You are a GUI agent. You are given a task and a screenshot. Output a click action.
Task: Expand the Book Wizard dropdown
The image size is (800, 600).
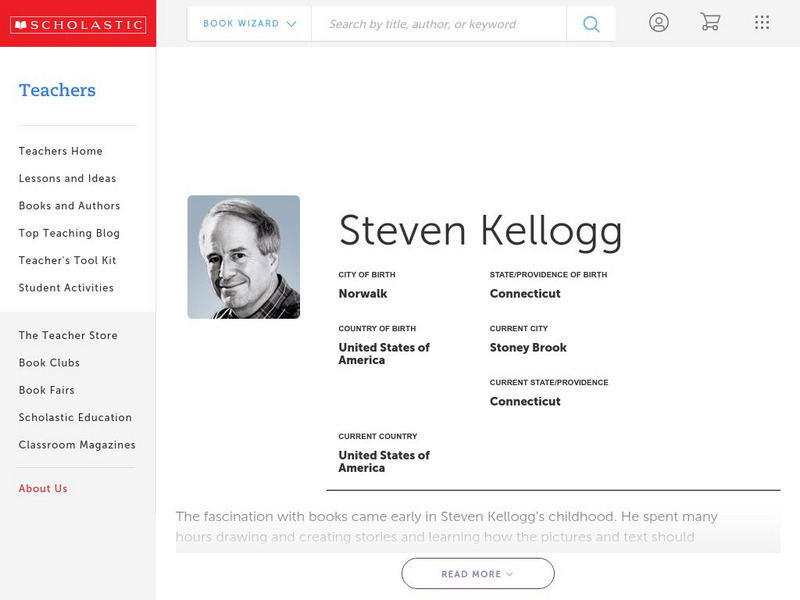pyautogui.click(x=250, y=24)
